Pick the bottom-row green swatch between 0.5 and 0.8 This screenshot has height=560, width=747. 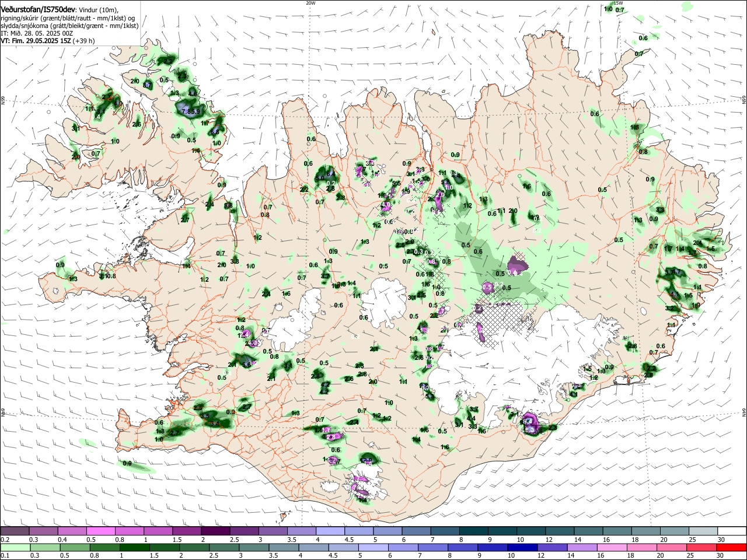click(x=75, y=548)
